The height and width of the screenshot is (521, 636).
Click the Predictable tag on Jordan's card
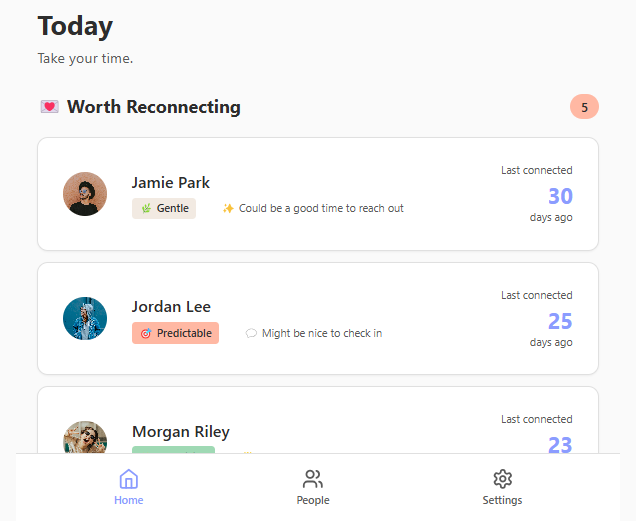point(175,333)
